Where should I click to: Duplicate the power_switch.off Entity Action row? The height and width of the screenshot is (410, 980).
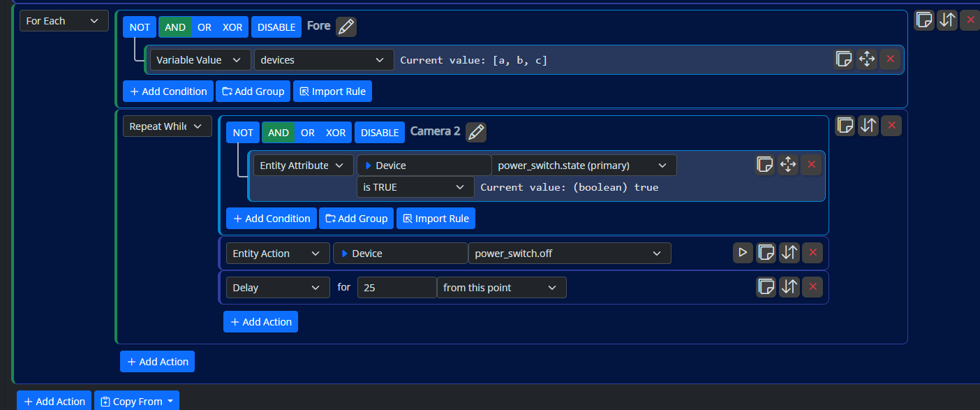tap(766, 253)
